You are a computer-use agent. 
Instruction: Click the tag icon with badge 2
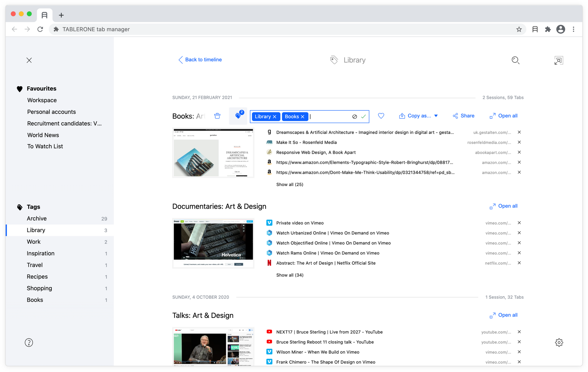(x=238, y=116)
